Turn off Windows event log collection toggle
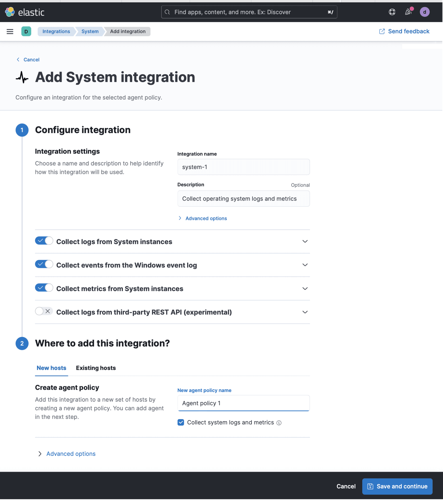 point(44,264)
